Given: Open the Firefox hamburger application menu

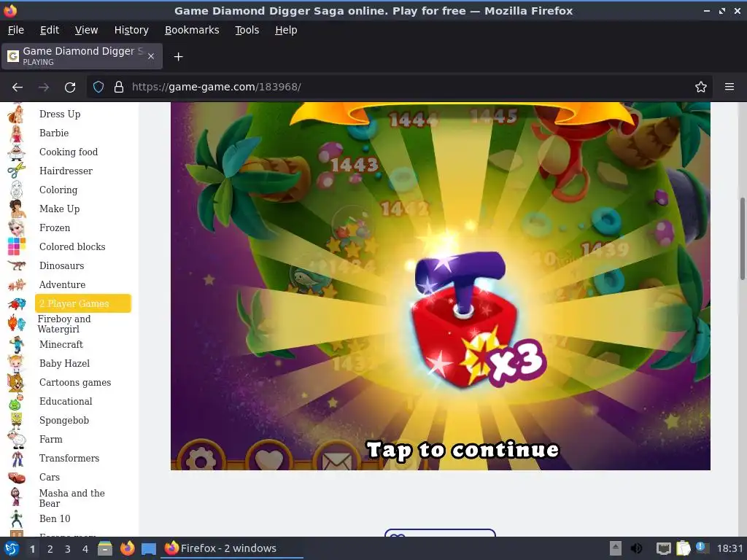Looking at the screenshot, I should [729, 87].
